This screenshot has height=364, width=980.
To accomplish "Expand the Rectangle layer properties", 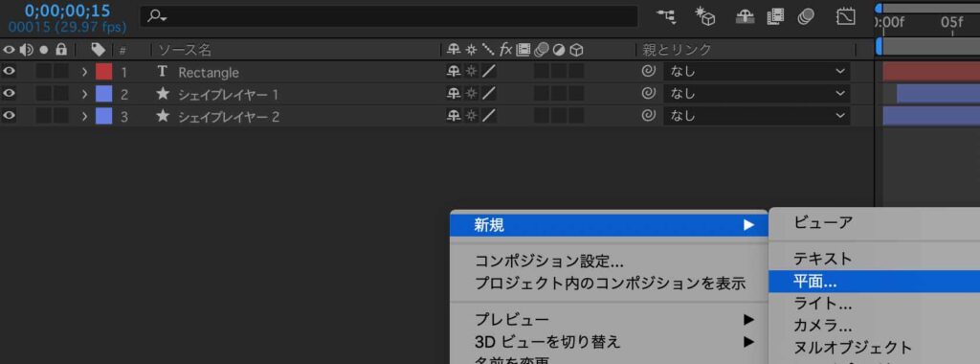I will (x=84, y=72).
